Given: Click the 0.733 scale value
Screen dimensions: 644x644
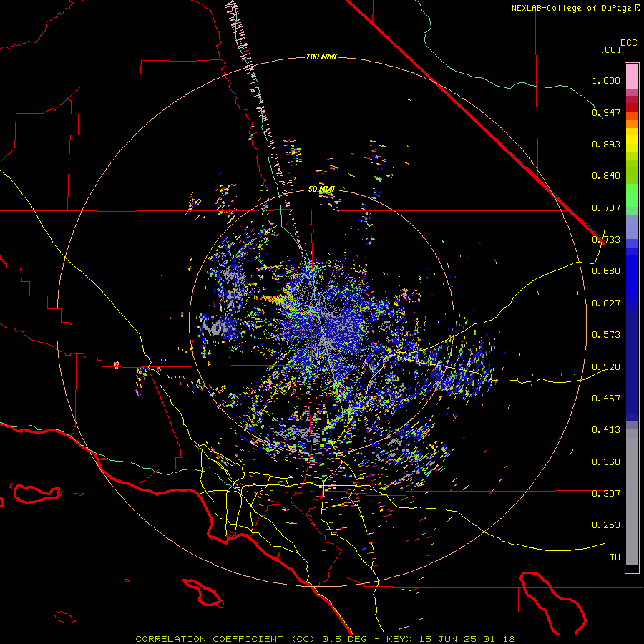Looking at the screenshot, I should point(606,240).
